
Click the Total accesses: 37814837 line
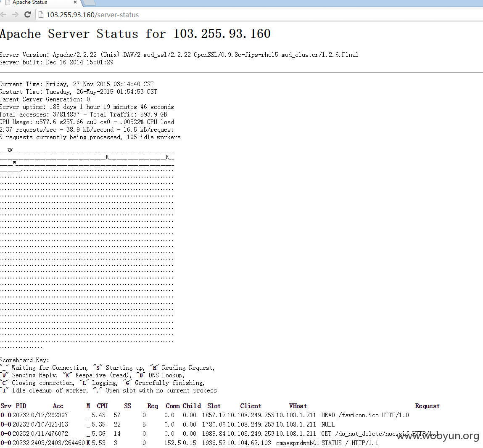tap(84, 114)
